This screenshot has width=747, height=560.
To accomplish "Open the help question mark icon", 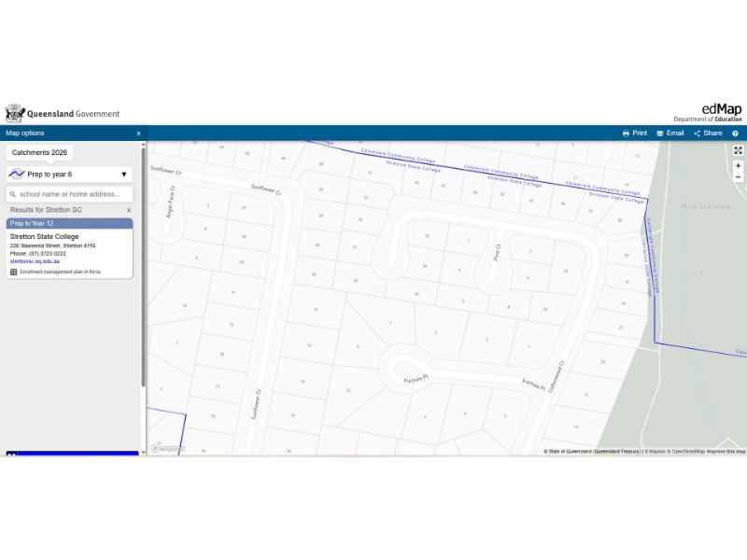I will click(735, 133).
